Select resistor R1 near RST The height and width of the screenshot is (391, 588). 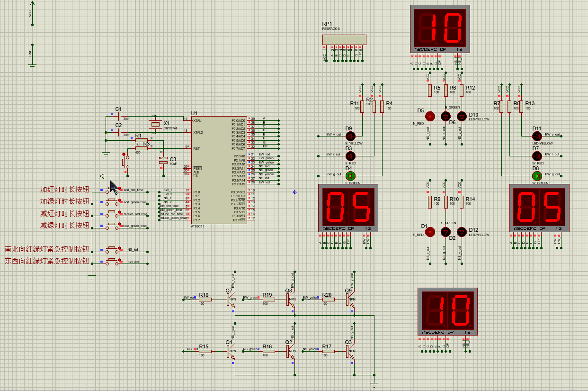[x=142, y=140]
